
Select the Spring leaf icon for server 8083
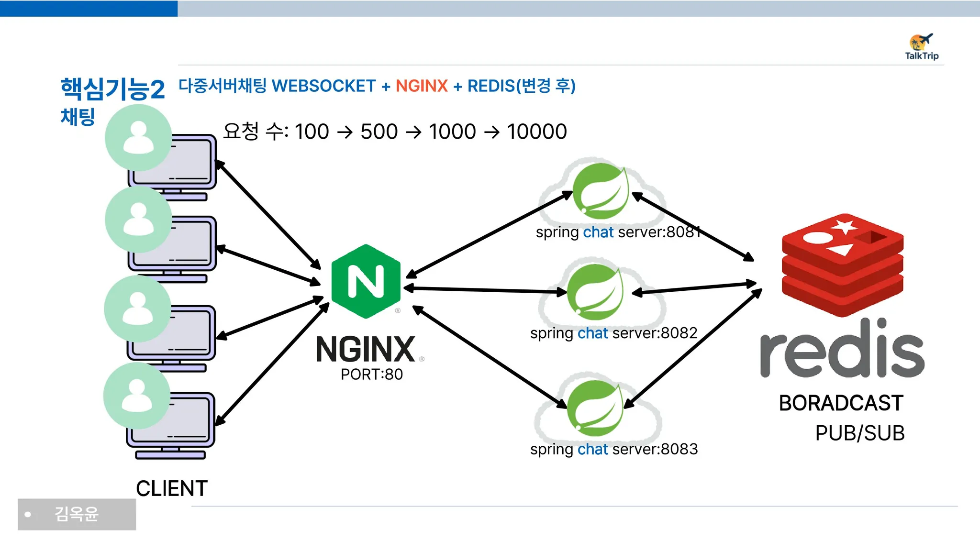click(595, 408)
